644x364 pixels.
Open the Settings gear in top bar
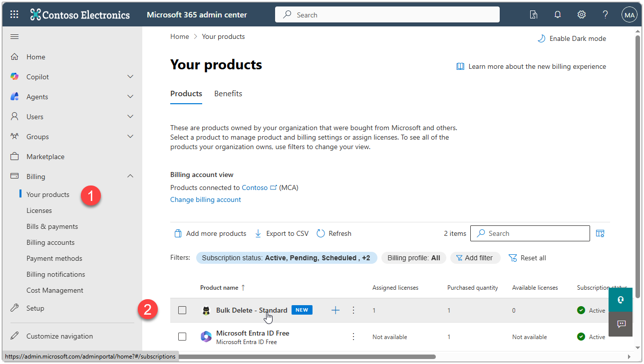(x=581, y=14)
